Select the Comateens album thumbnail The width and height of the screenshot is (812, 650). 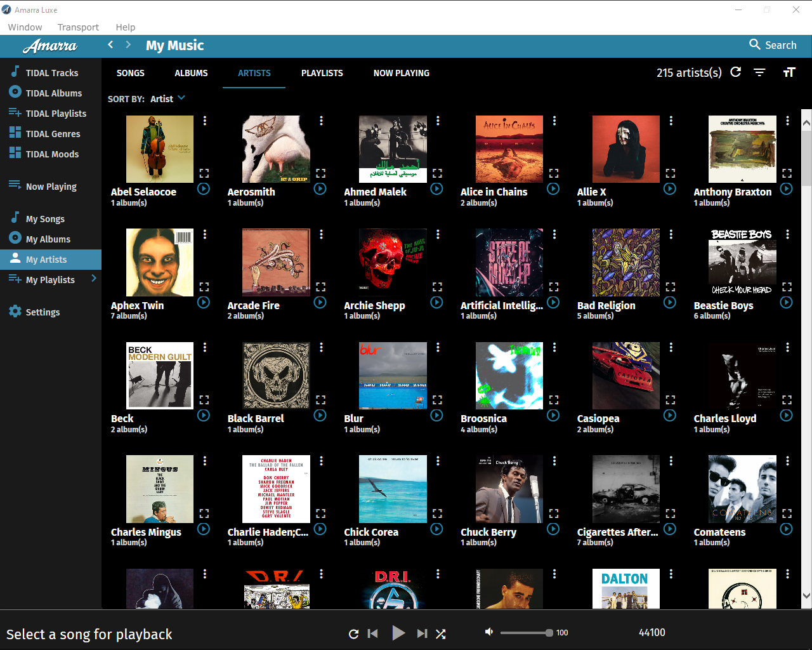tap(742, 489)
